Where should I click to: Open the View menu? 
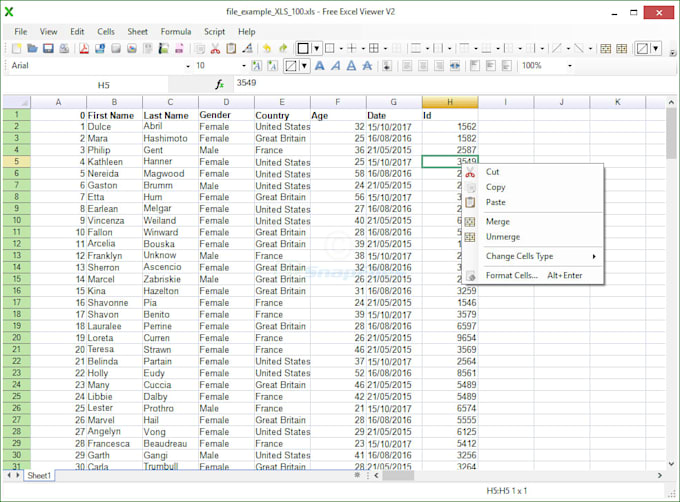[x=49, y=32]
